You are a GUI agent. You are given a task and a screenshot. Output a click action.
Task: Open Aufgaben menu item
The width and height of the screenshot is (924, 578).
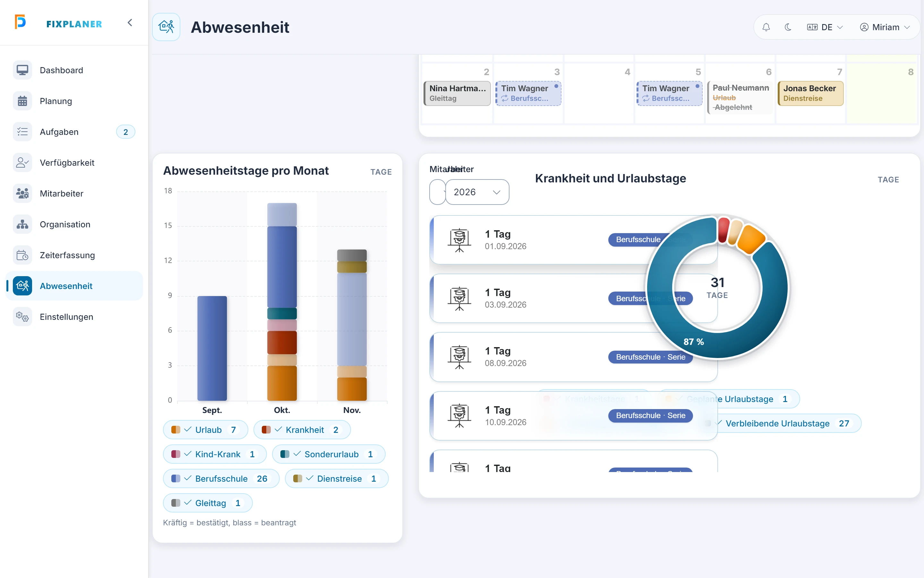(74, 132)
